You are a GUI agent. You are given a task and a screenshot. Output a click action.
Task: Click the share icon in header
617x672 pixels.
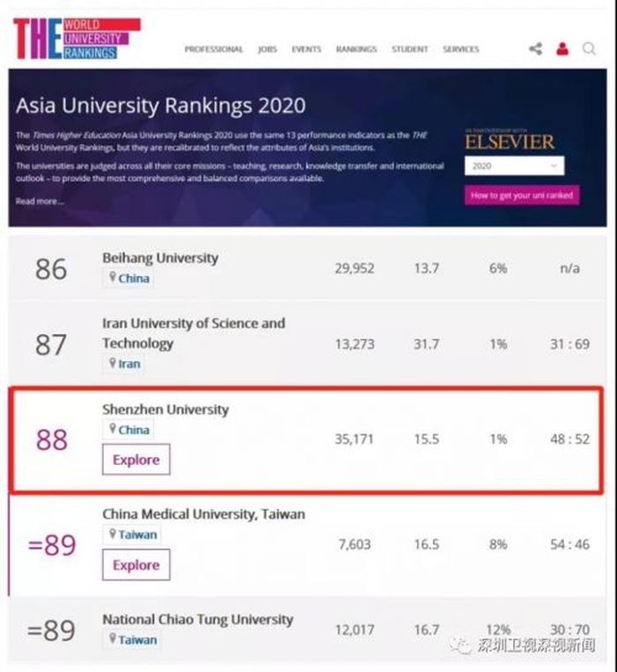click(x=535, y=49)
